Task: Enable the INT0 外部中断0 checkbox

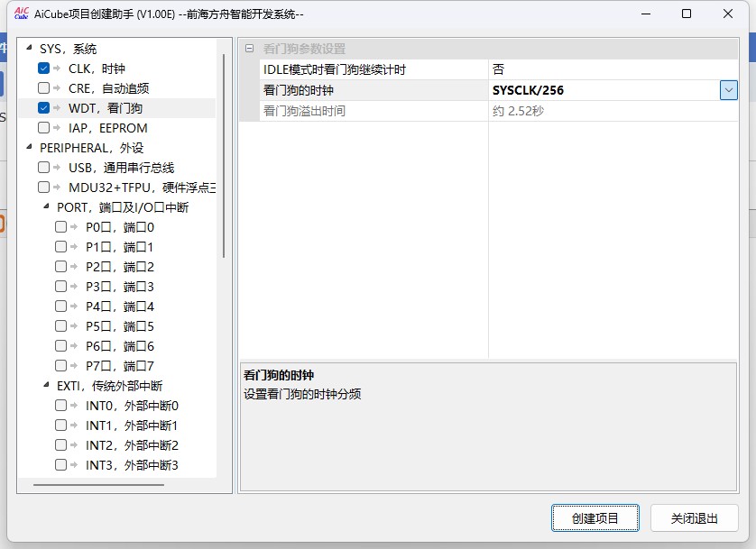Action: [x=60, y=406]
